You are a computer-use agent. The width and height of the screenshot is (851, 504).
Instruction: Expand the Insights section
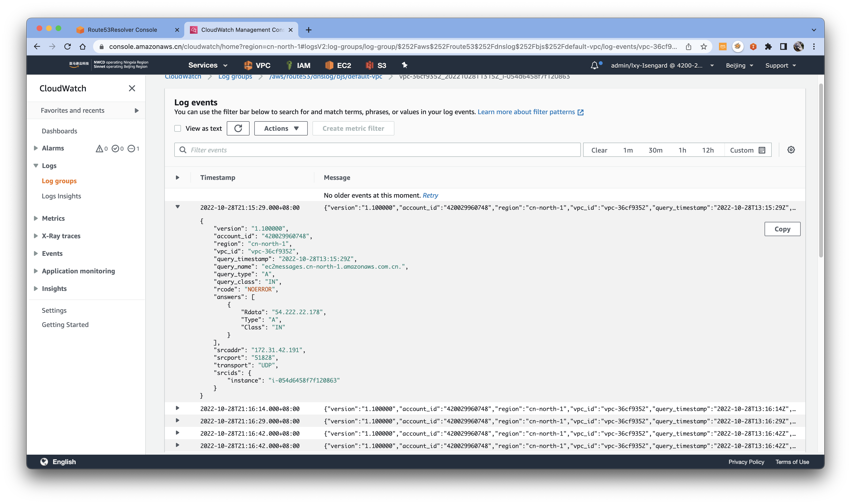36,288
